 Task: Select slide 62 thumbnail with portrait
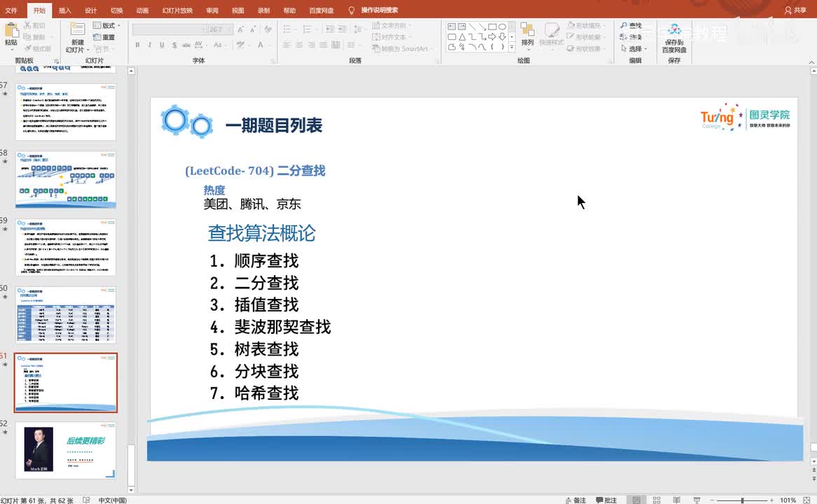[66, 450]
